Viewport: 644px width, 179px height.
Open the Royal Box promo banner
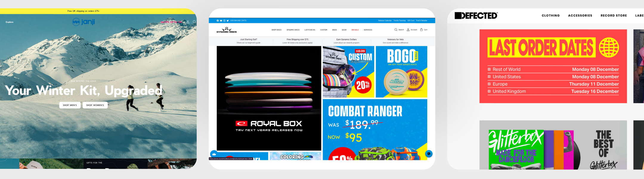pos(269,98)
